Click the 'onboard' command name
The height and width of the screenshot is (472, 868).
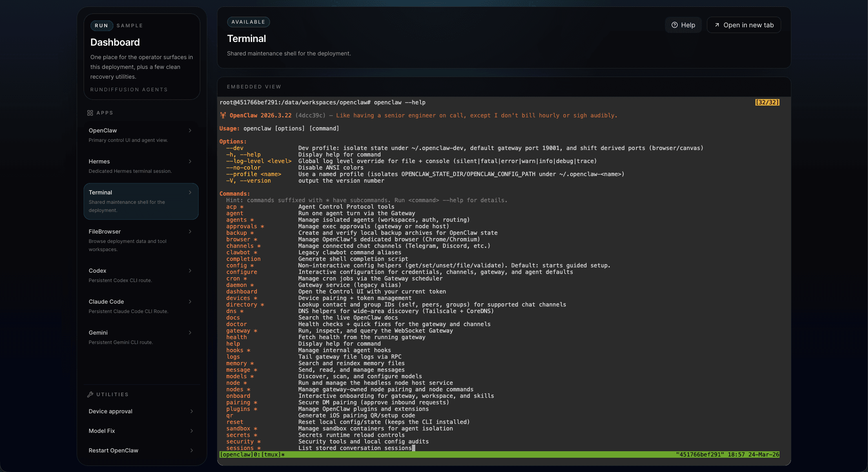[x=238, y=396]
